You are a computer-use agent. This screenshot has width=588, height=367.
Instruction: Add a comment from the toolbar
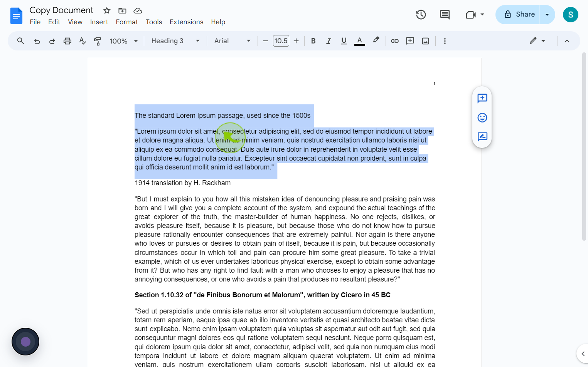pos(410,41)
